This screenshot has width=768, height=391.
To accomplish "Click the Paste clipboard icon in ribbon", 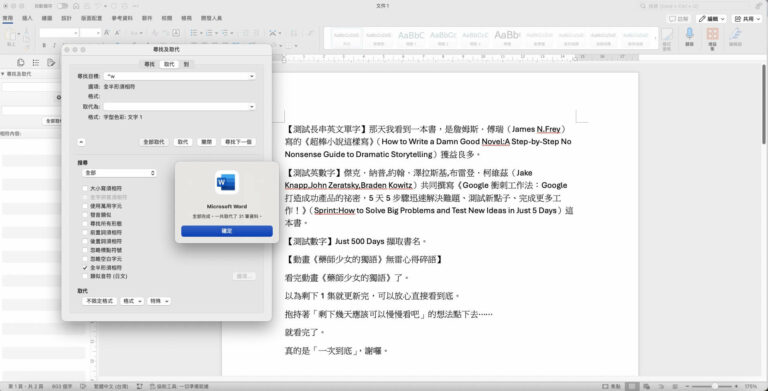I will pos(11,35).
